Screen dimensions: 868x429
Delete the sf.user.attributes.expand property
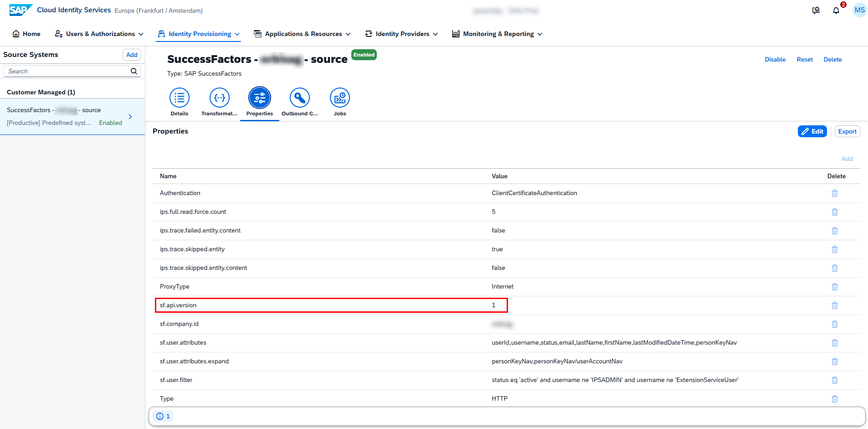pos(835,362)
